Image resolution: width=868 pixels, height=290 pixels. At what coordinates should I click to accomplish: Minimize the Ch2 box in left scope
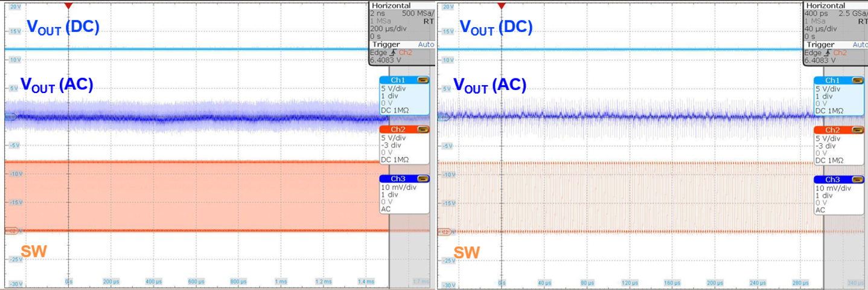423,129
